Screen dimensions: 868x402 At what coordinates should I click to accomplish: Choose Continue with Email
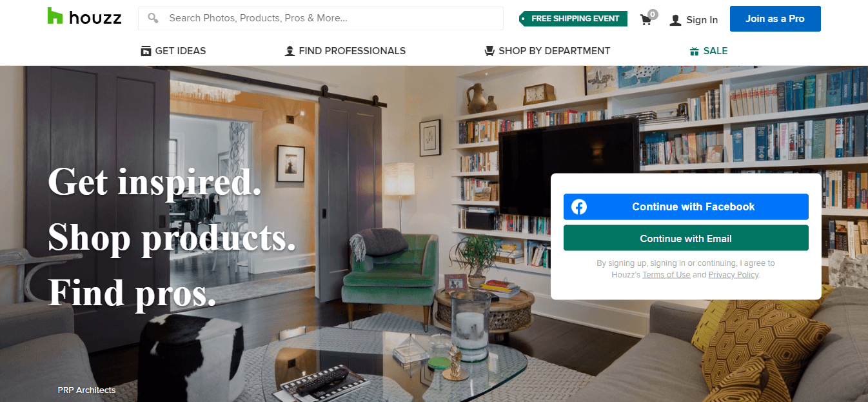[686, 238]
